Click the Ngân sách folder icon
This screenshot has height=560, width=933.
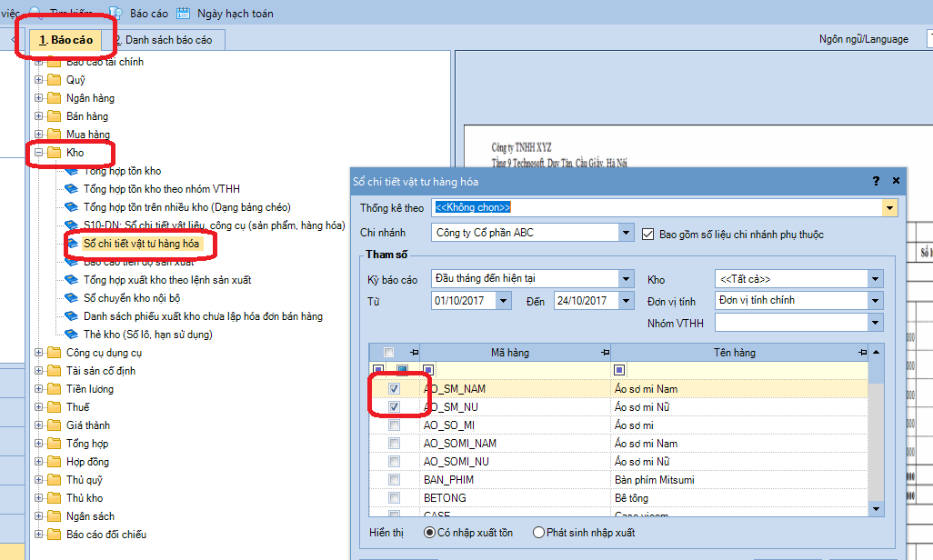click(55, 516)
